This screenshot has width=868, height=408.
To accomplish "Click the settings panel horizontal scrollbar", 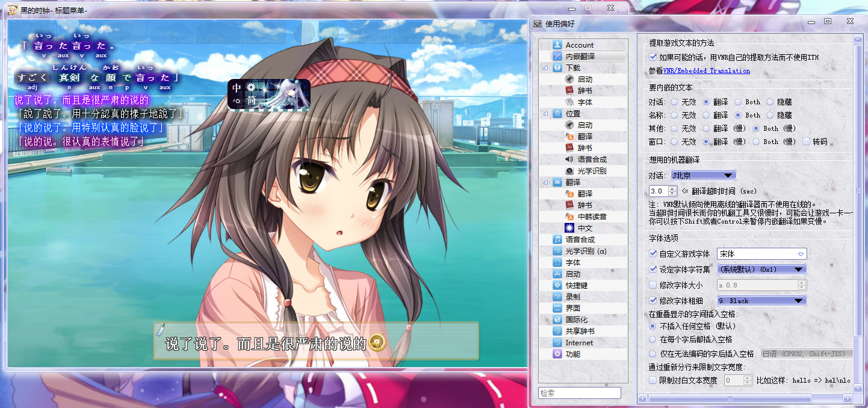I will 746,398.
